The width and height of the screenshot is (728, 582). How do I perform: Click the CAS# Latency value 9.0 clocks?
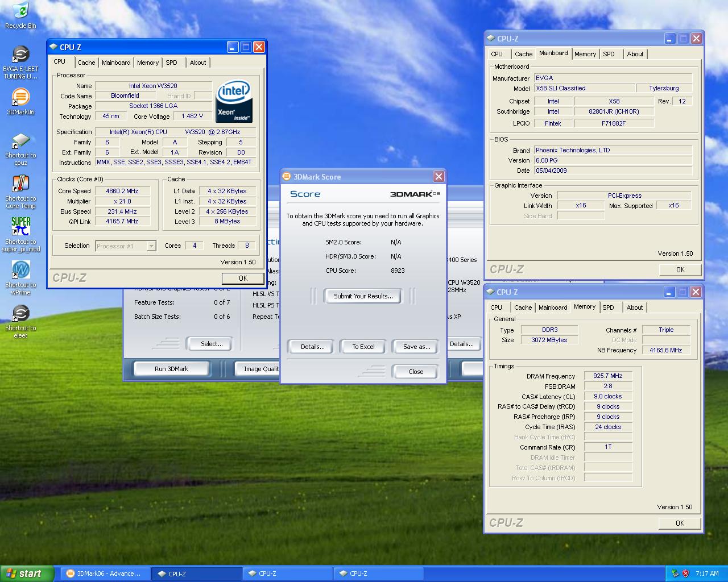pos(608,397)
